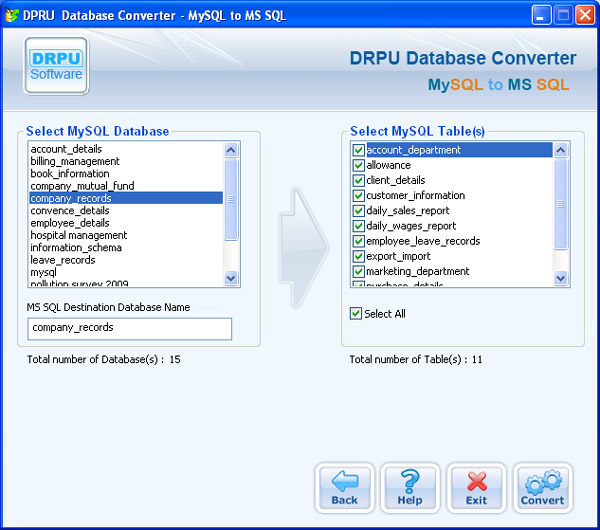Click the DRPU Software logo
600x530 pixels.
(56, 65)
